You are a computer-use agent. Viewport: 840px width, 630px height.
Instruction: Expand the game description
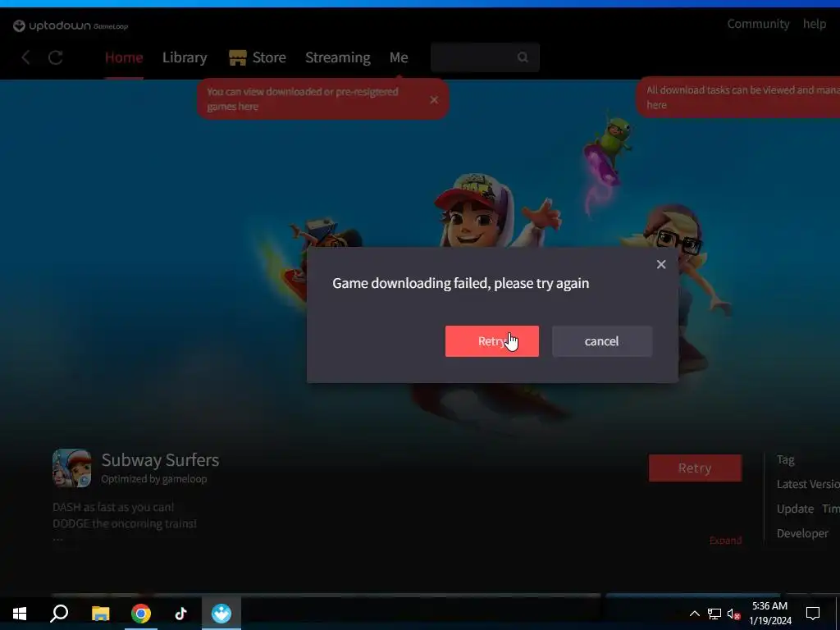tap(725, 540)
